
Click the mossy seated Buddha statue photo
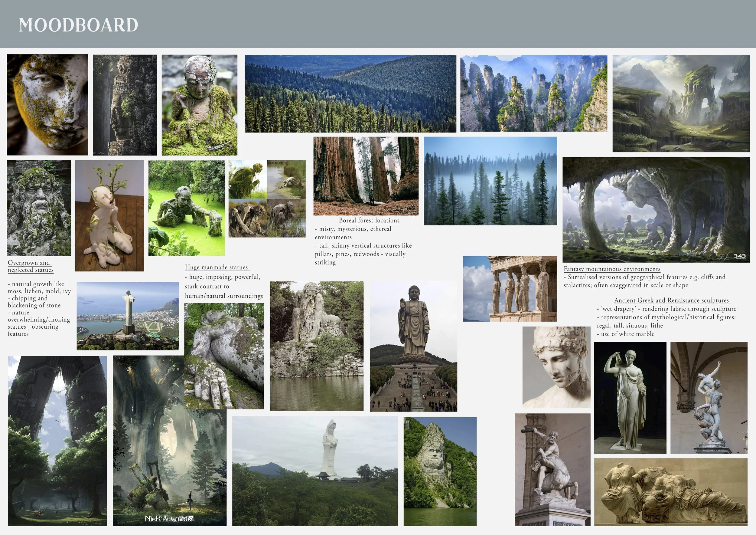[x=199, y=105]
